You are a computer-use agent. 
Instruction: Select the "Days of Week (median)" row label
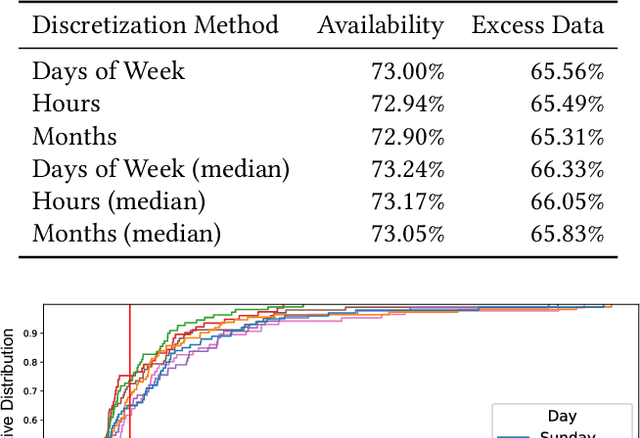point(161,169)
